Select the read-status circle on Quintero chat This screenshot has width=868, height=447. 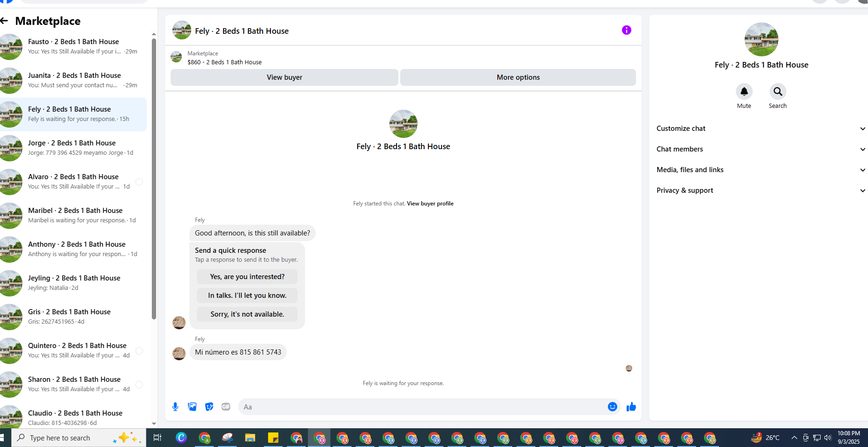pos(139,351)
